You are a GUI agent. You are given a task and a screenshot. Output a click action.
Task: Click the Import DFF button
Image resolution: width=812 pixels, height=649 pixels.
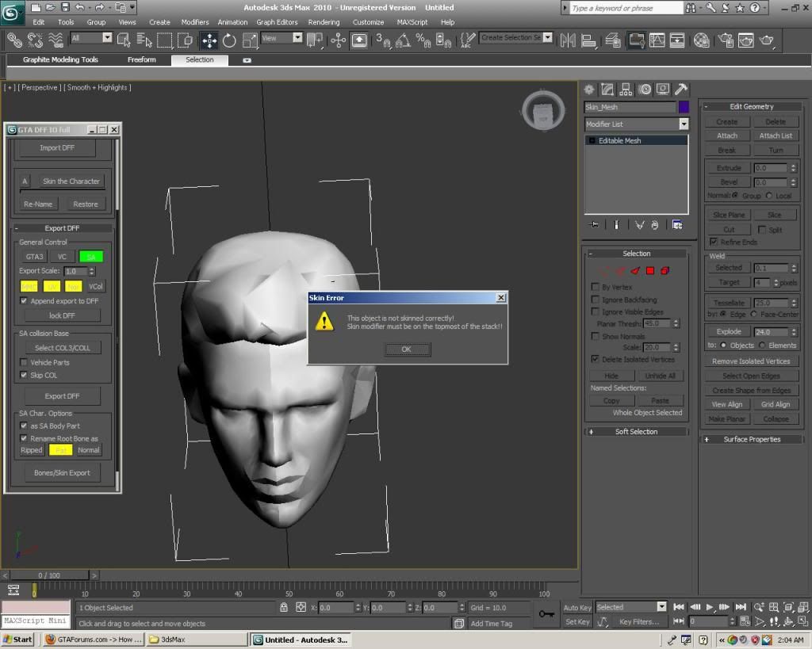tap(57, 148)
